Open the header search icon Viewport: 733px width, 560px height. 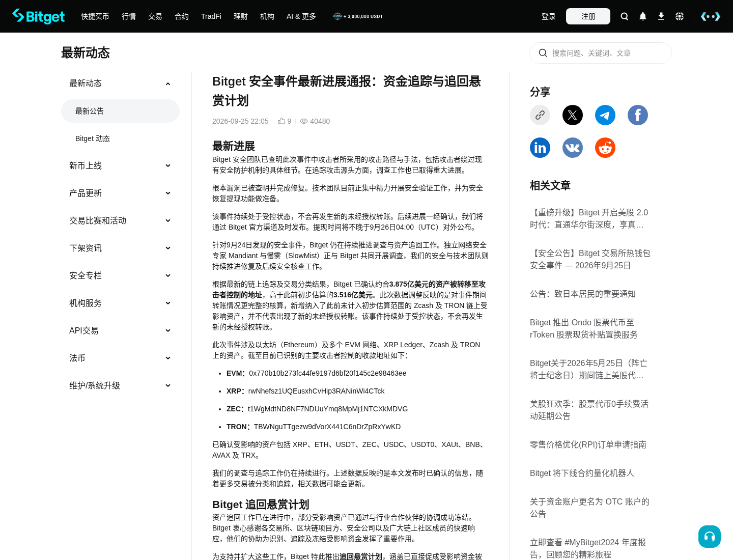[625, 16]
